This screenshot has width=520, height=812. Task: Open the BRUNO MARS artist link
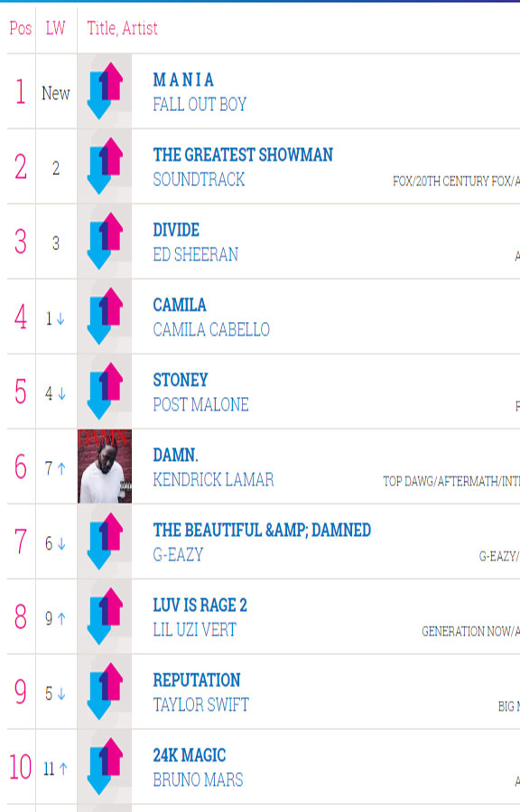point(198,780)
